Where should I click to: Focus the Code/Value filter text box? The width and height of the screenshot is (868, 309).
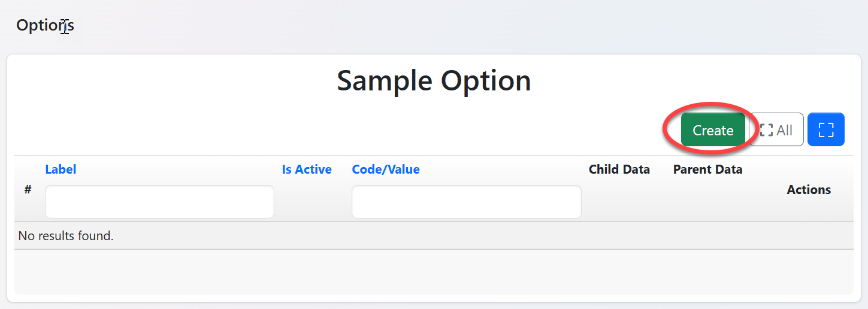466,202
